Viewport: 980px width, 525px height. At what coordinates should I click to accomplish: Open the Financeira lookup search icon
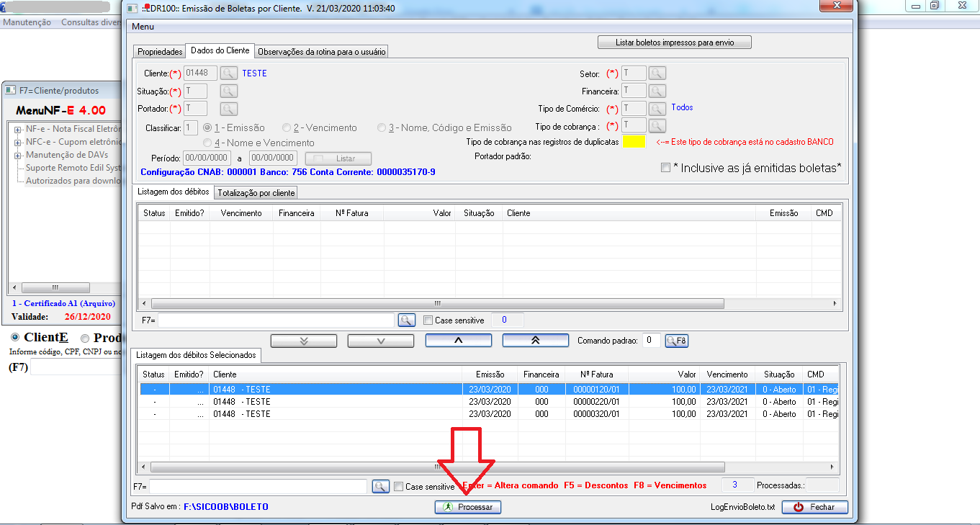click(657, 91)
